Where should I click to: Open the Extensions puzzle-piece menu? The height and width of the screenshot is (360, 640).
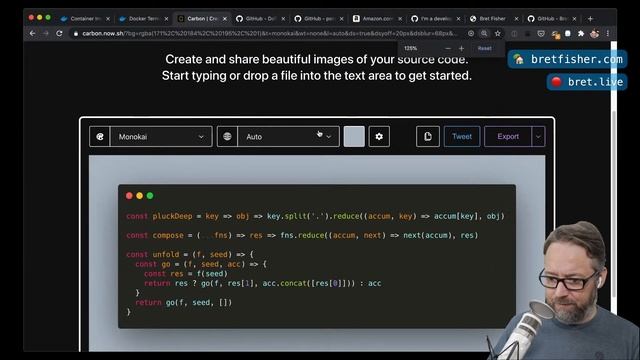click(x=581, y=33)
